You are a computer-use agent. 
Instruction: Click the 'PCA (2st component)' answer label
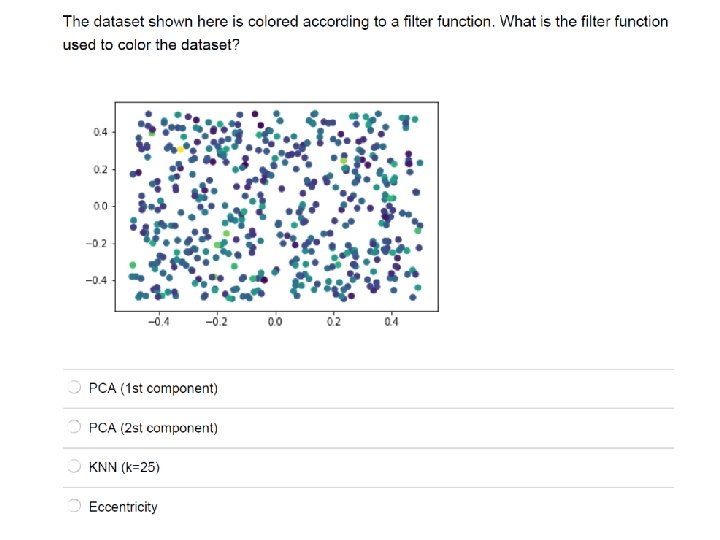coord(153,428)
